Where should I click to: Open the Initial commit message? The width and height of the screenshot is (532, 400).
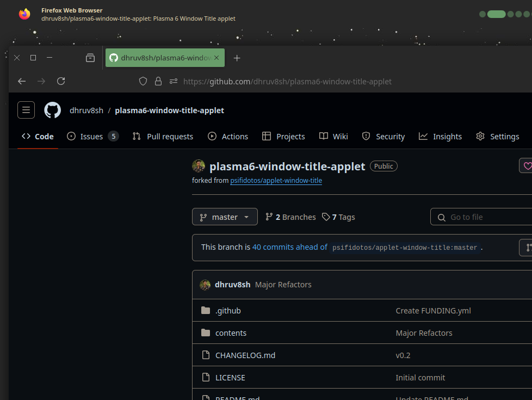420,378
